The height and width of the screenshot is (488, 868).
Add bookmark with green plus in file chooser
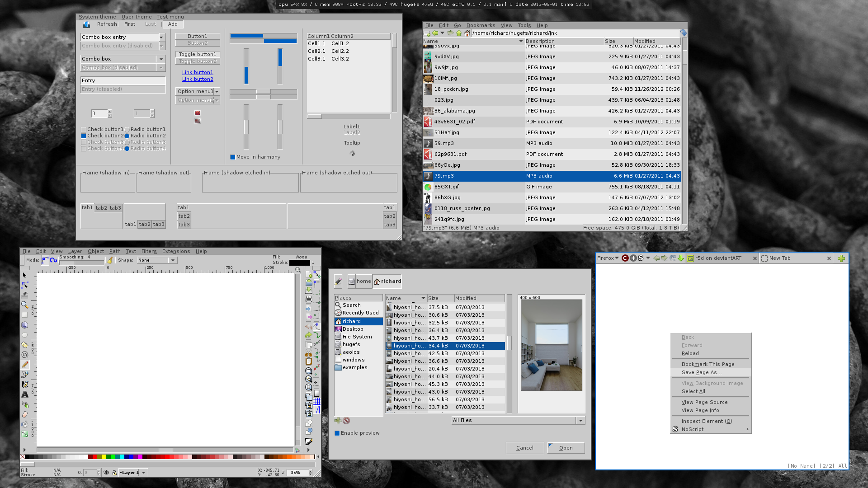(338, 421)
